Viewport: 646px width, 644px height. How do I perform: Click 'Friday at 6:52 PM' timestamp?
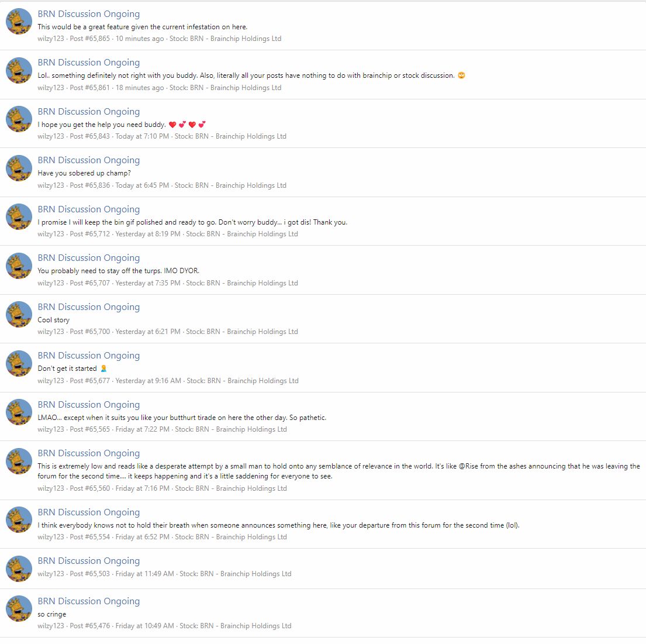point(143,537)
